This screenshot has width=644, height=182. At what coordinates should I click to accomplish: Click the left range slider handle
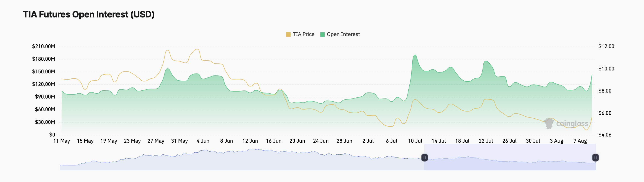(x=424, y=157)
